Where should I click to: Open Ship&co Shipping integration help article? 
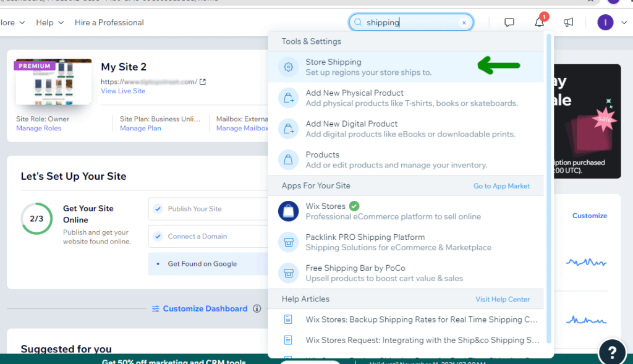406,340
